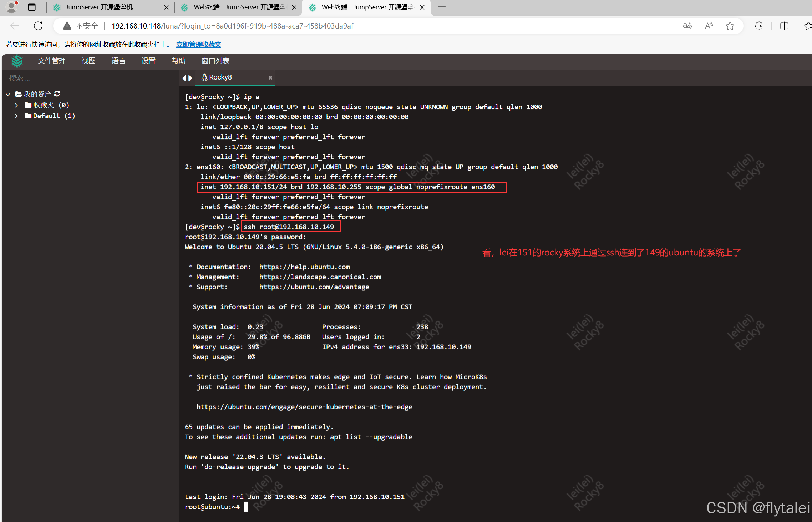Click the 'apt list --upgradable' line
The image size is (812, 522).
pos(299,437)
